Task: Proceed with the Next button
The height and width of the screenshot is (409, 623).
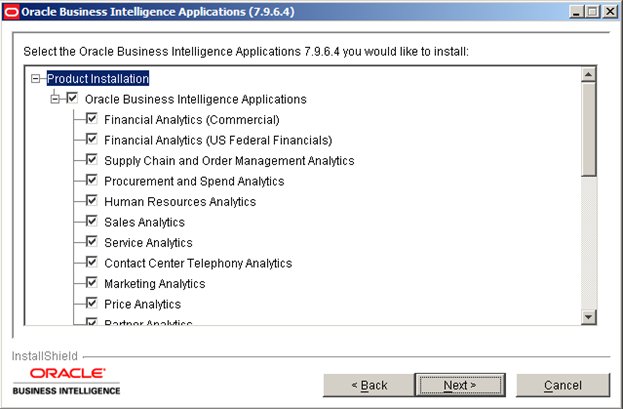Action: pyautogui.click(x=460, y=385)
